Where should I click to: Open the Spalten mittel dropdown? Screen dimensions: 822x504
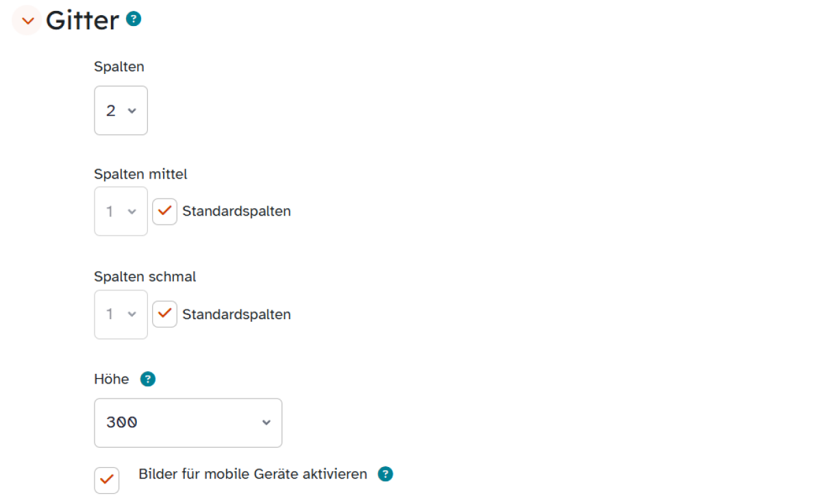coord(121,212)
